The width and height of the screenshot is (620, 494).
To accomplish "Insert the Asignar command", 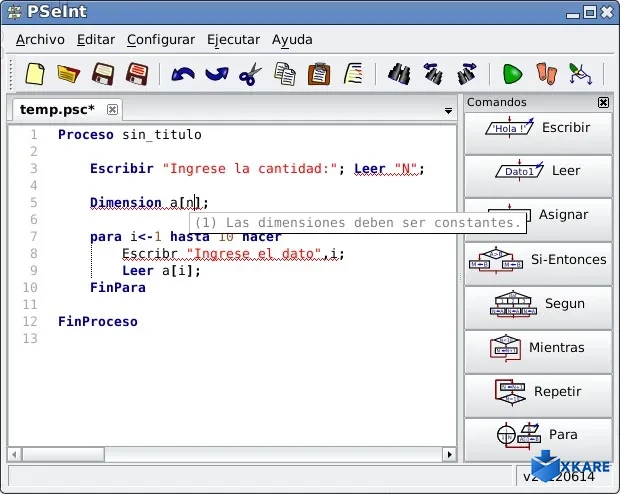I will [538, 220].
